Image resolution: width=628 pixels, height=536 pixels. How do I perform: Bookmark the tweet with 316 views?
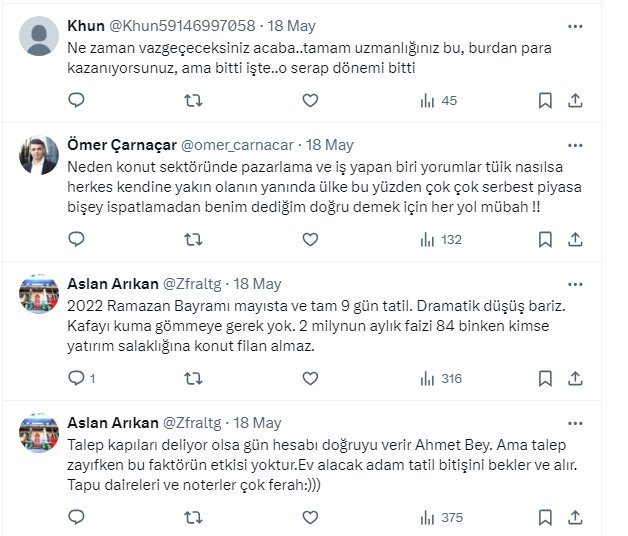(x=545, y=378)
